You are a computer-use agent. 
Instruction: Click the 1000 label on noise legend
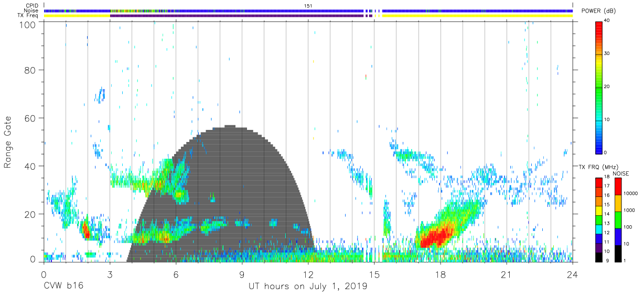pyautogui.click(x=629, y=211)
